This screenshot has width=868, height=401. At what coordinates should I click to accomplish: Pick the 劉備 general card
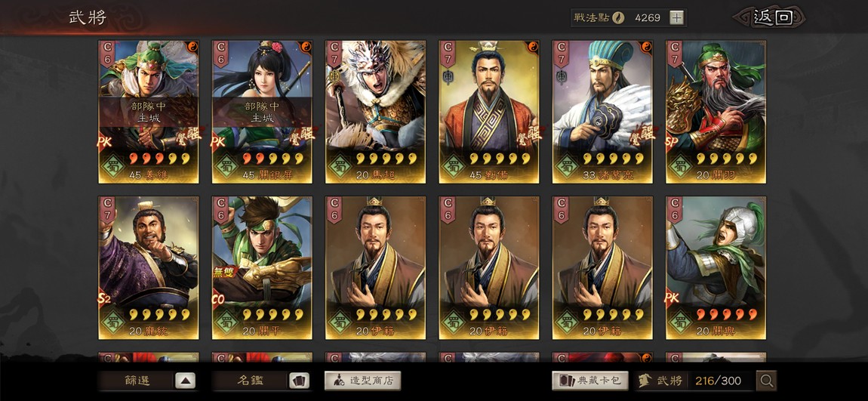point(489,112)
